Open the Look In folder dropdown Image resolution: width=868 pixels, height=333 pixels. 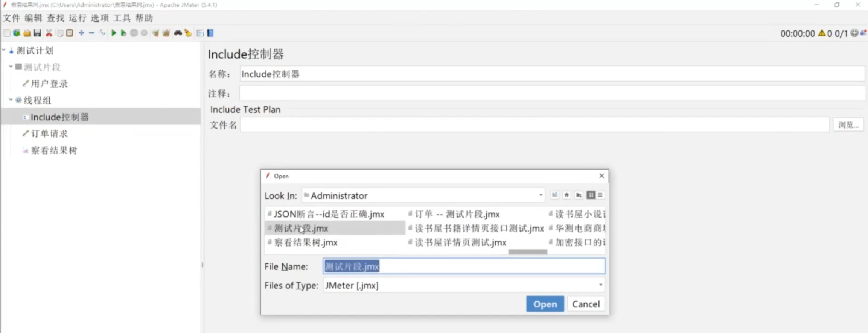click(x=541, y=195)
